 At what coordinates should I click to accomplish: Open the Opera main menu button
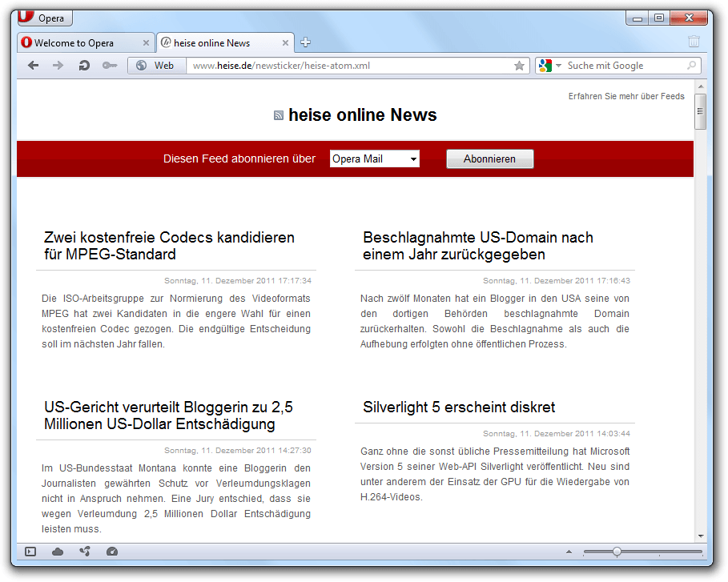(45, 18)
